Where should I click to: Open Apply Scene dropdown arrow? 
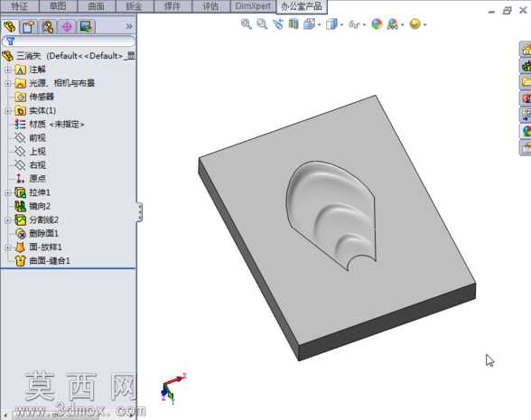[403, 25]
